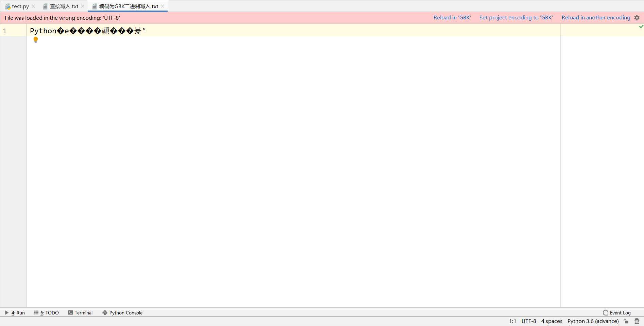Open the UTF-8 file encoding selector
The width and height of the screenshot is (644, 326).
529,321
